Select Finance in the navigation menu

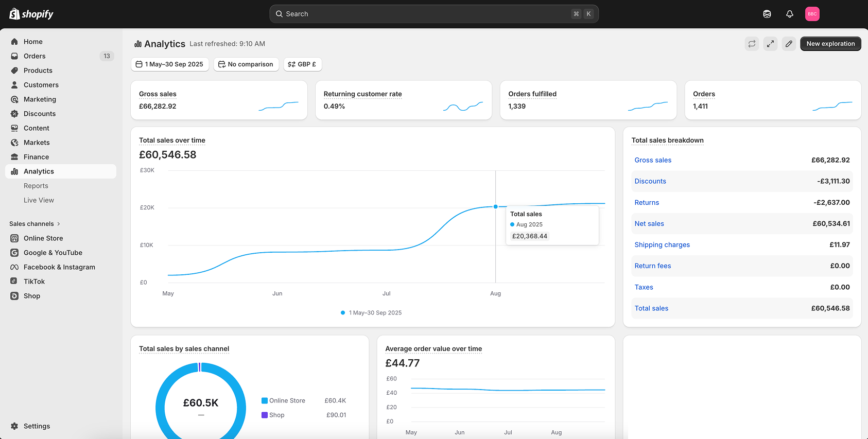point(37,157)
